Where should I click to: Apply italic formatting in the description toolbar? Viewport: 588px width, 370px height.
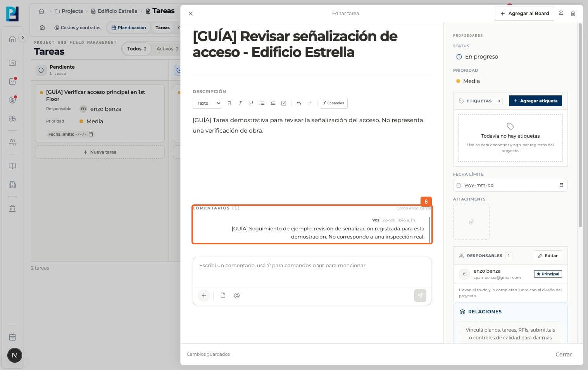click(x=240, y=103)
